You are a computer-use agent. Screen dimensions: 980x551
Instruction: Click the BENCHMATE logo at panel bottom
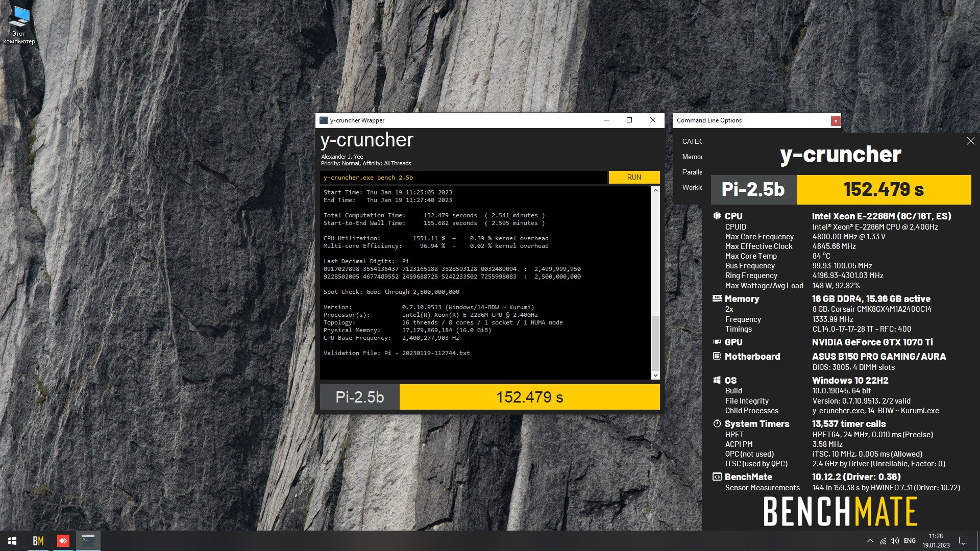[840, 511]
